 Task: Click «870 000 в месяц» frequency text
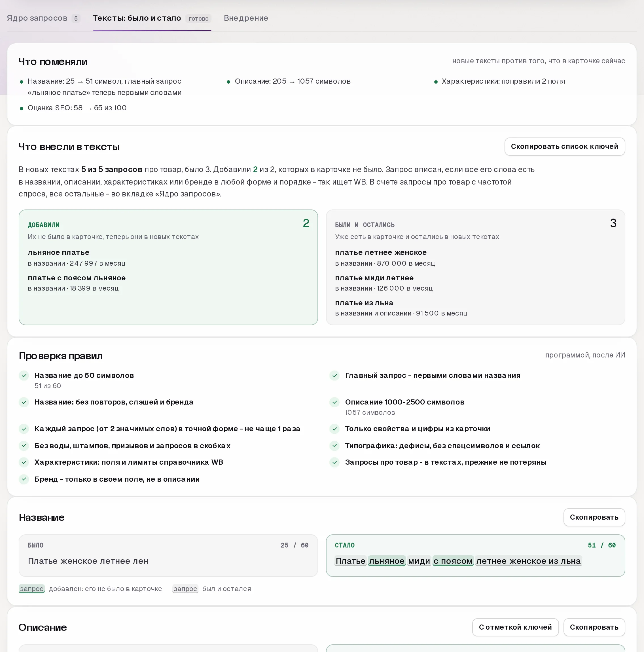[x=406, y=263]
